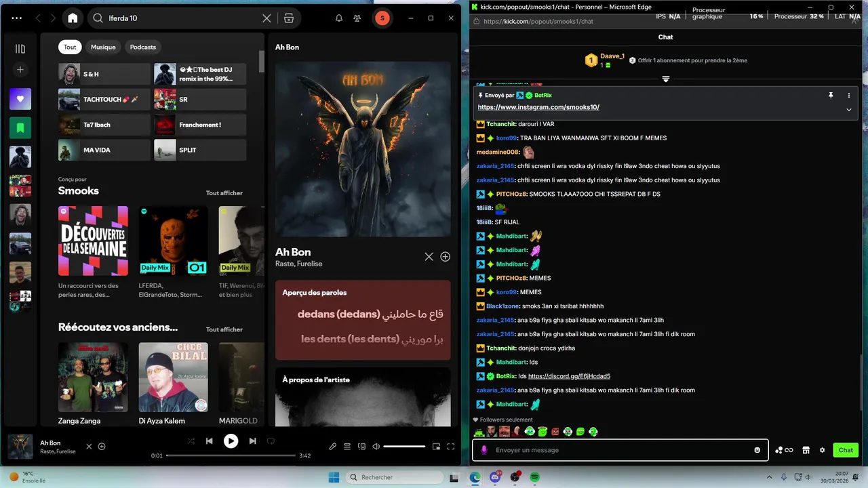This screenshot has width=868, height=488.
Task: Click Offrir 1 abonnement gift text
Action: tap(692, 60)
